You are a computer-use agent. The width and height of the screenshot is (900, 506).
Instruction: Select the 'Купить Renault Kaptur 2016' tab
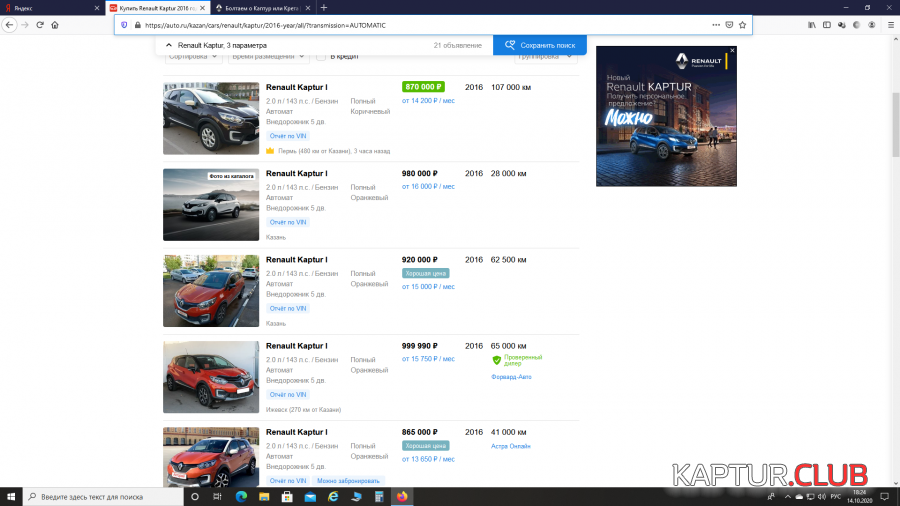pos(157,8)
